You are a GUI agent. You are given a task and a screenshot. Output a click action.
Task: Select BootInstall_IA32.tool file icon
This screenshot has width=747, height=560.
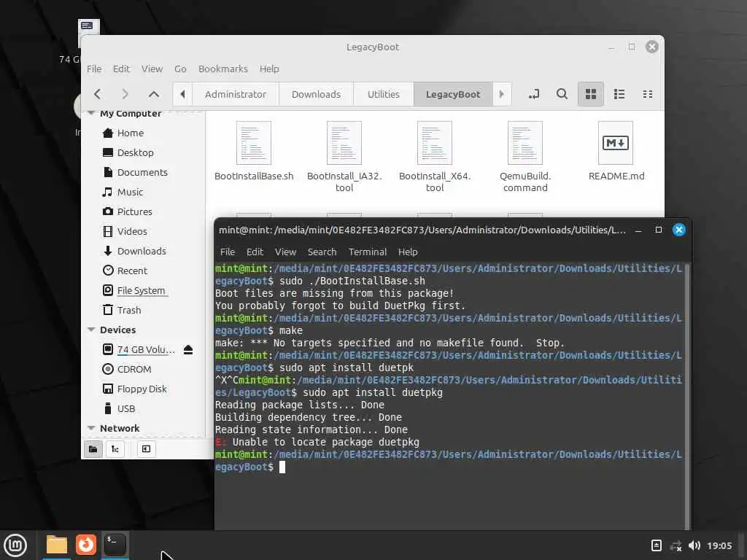pos(344,143)
